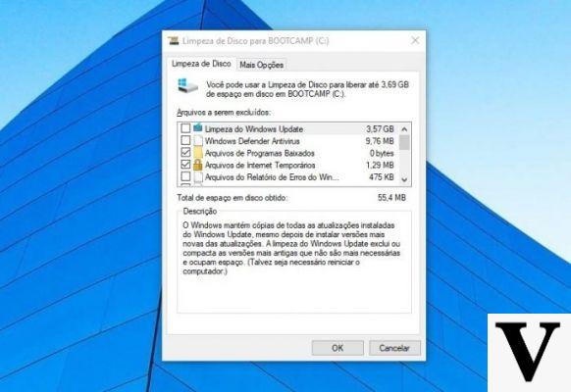Select the Limpeza de Disco tab

point(201,64)
